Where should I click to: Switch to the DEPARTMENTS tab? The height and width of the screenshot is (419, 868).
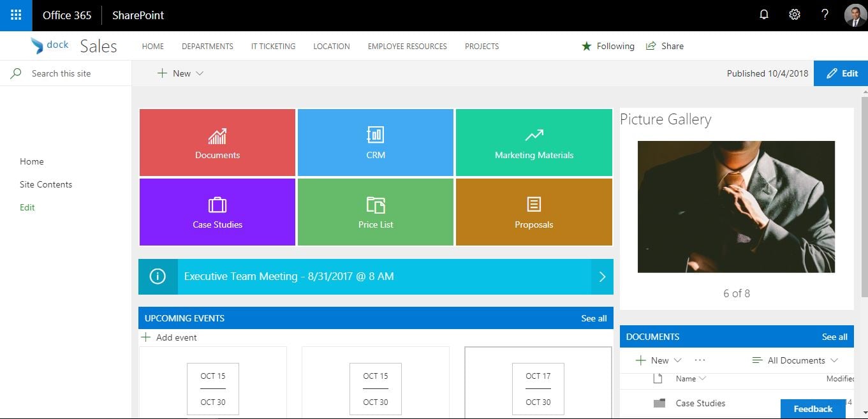tap(207, 46)
